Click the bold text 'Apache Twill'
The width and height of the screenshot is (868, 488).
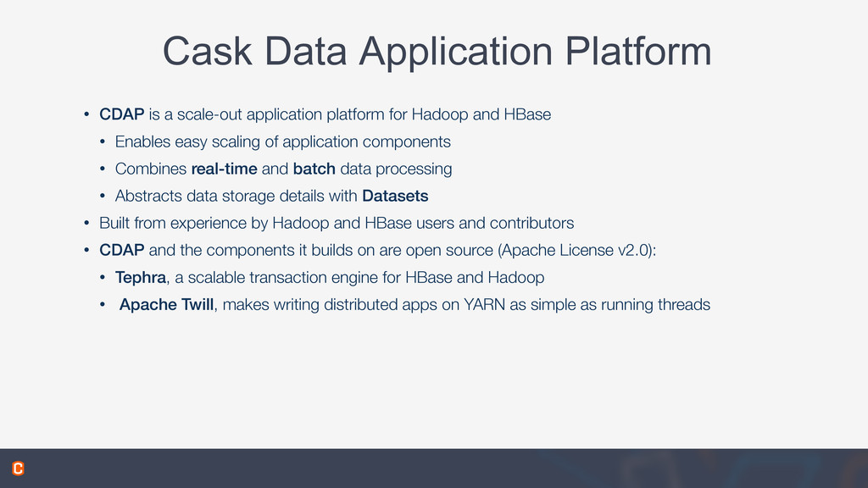[x=166, y=304]
